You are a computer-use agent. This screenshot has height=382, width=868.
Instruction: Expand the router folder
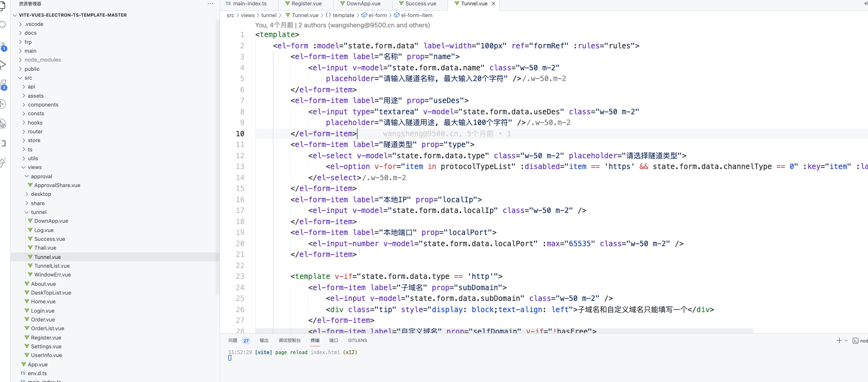coord(115,131)
